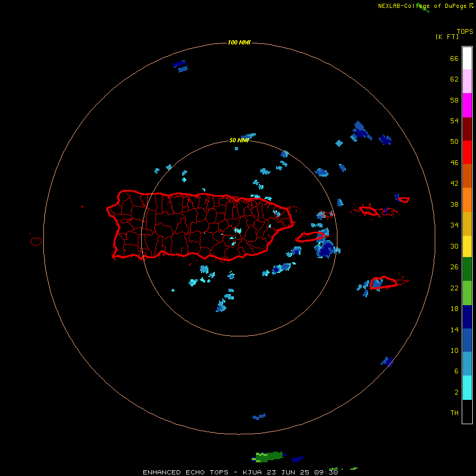
Task: Click the green echo blob at bottom
Action: tap(268, 456)
